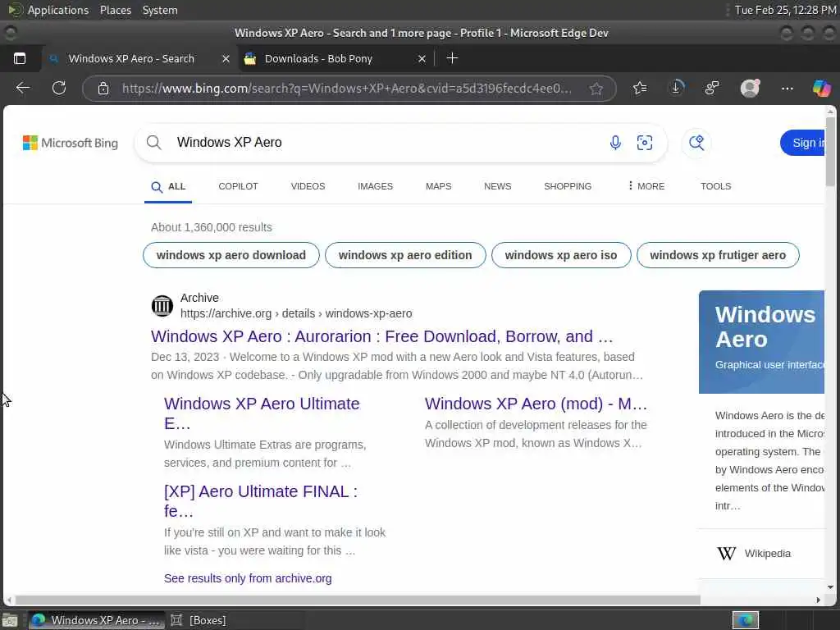Screen dimensions: 840x630
Task: Open the profile avatar menu
Action: click(750, 88)
